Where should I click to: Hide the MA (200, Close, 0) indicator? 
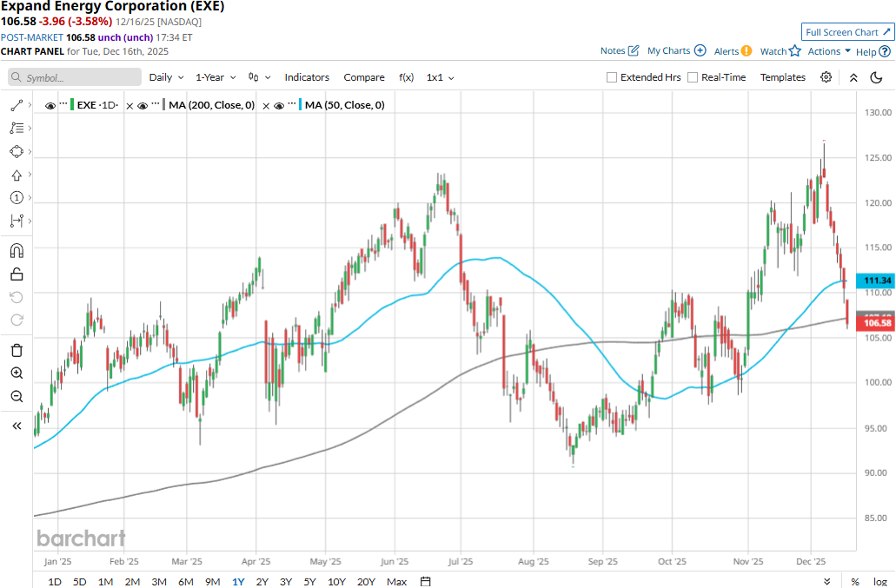click(x=143, y=105)
